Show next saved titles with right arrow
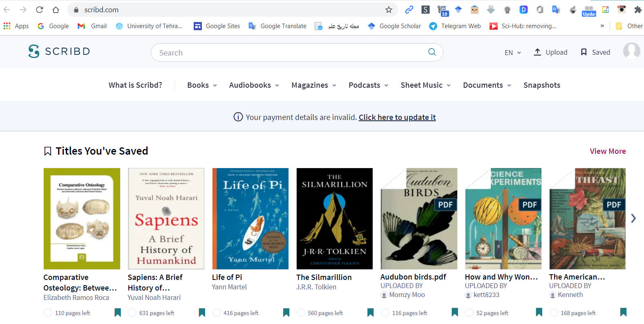Screen dimensions: 644x324 (633, 218)
